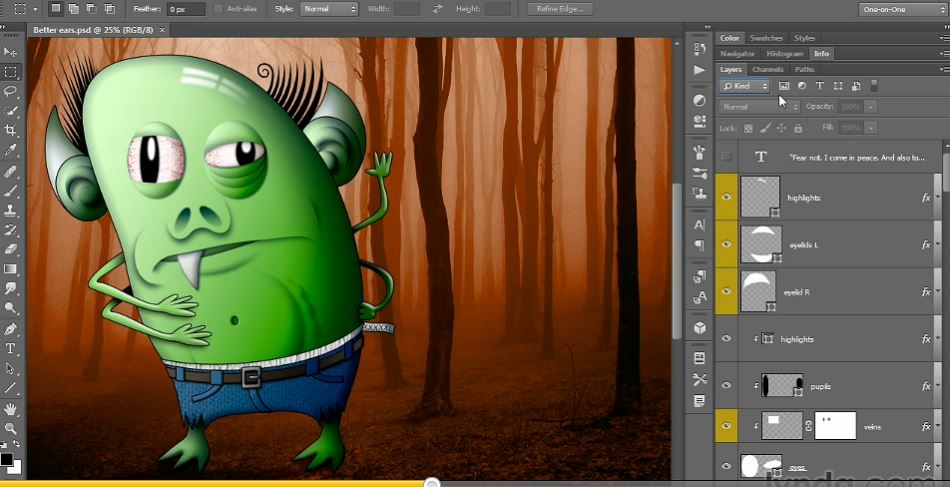Image resolution: width=950 pixels, height=487 pixels.
Task: Open the History panel icon
Action: point(700,48)
